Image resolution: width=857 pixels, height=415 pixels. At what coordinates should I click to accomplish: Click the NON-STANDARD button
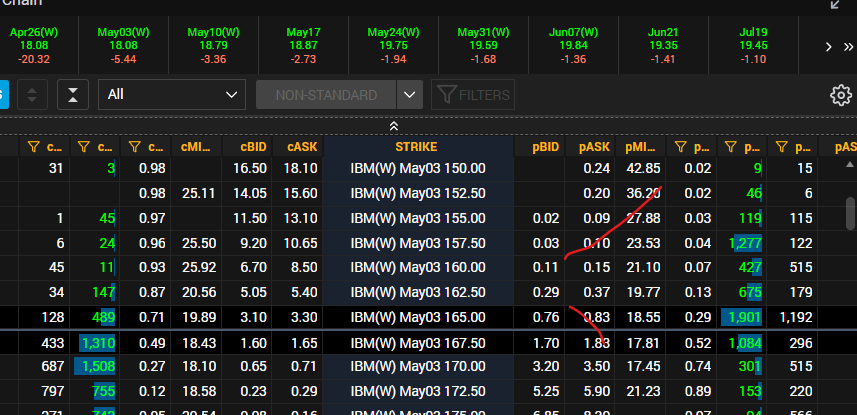coord(326,95)
